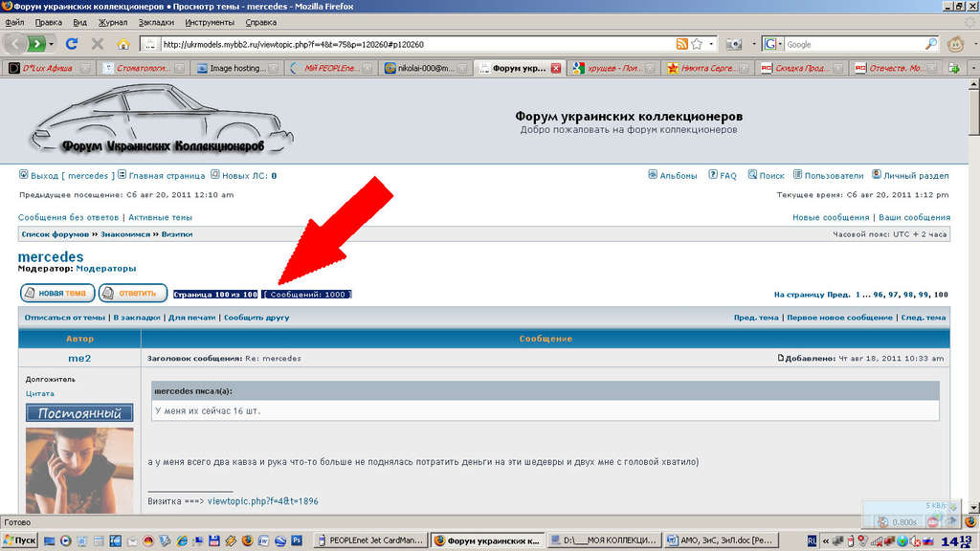Open the dropdown next to the camera icon

(x=753, y=44)
